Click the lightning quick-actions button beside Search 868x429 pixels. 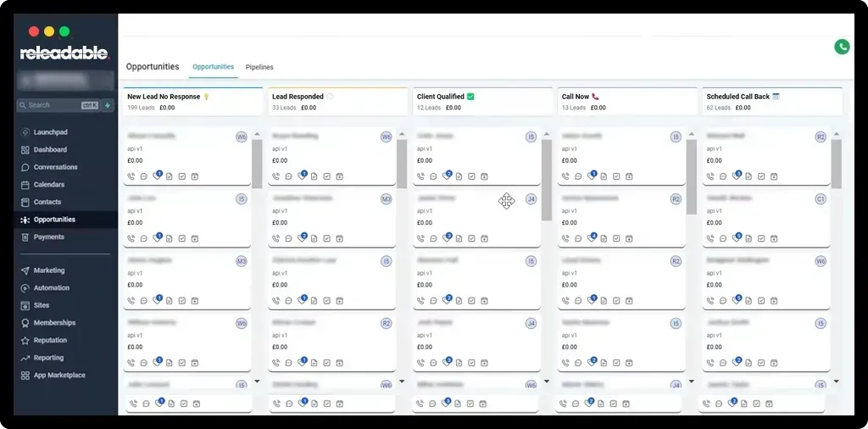click(108, 105)
